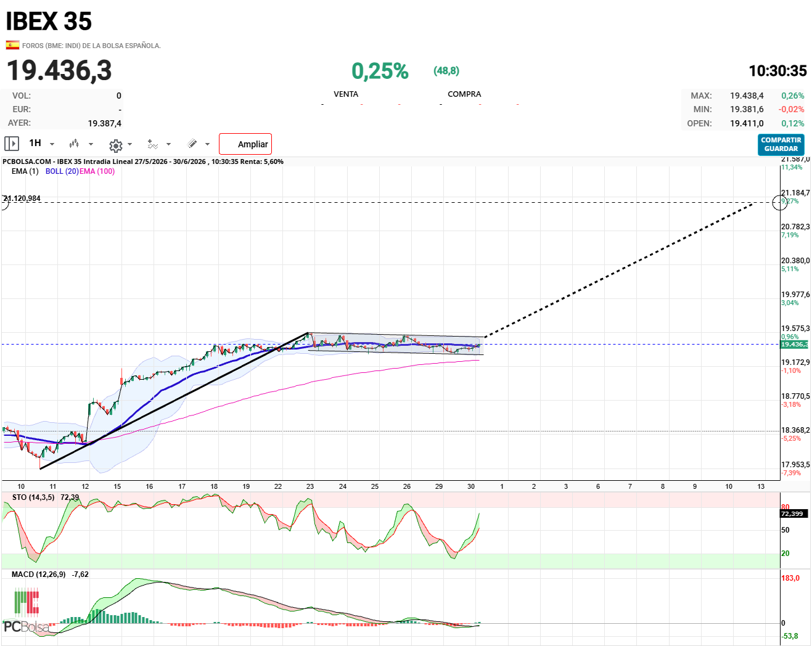Click the 15 date on the time axis
812x646 pixels.
tap(117, 486)
